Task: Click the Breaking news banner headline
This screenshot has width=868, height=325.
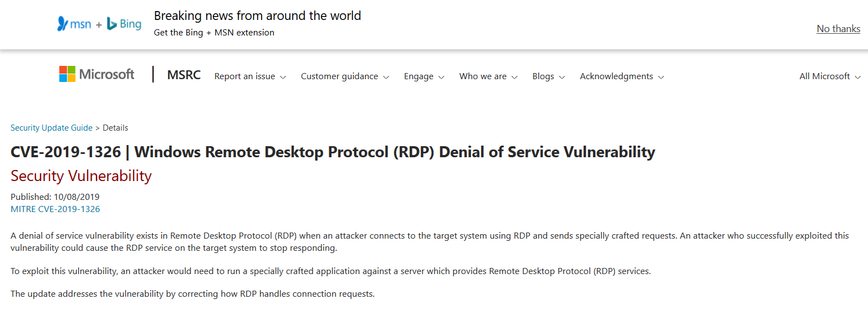Action: (257, 16)
